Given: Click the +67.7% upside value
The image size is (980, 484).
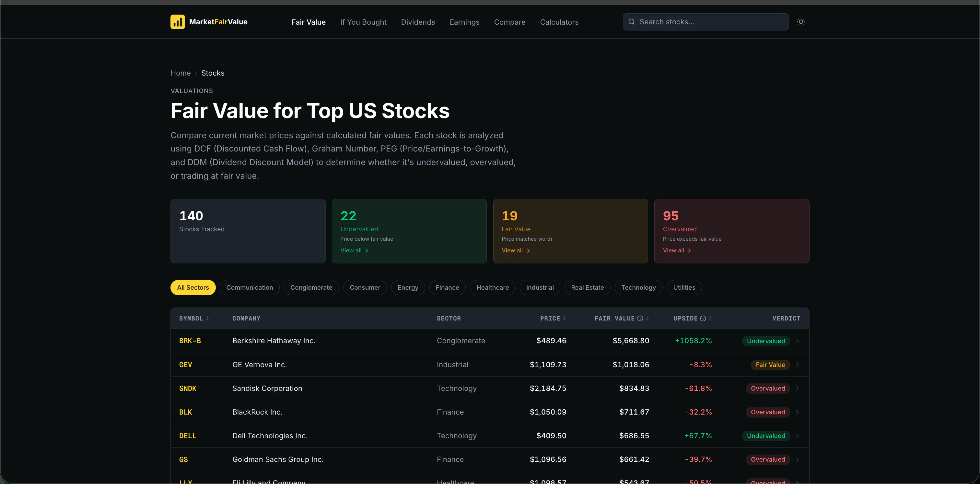Looking at the screenshot, I should [698, 436].
